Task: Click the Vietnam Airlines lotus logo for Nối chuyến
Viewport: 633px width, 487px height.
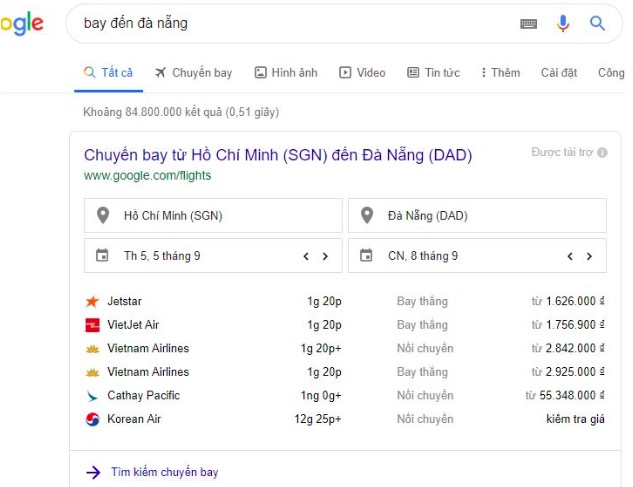Action: pyautogui.click(x=92, y=349)
